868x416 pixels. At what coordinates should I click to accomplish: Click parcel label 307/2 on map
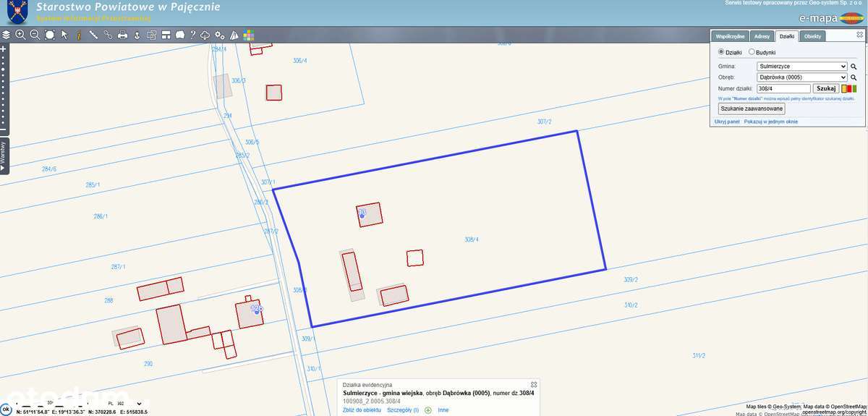[x=545, y=122]
